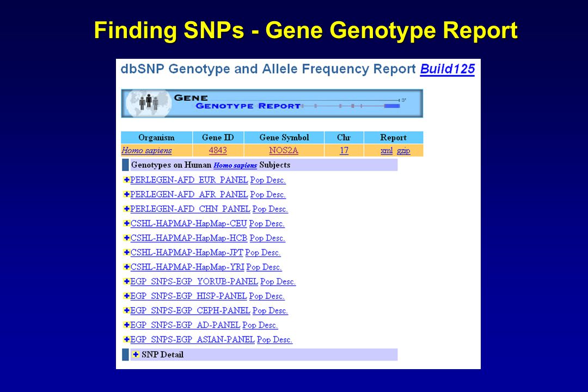
Task: Expand the CSHL-HAPMAP-HapMap-YRI plus icon
Action: coord(126,267)
